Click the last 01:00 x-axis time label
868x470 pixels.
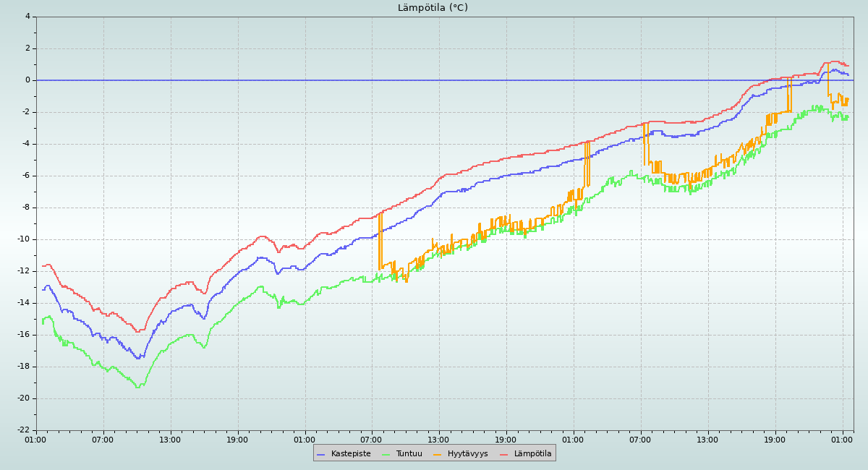click(x=842, y=439)
